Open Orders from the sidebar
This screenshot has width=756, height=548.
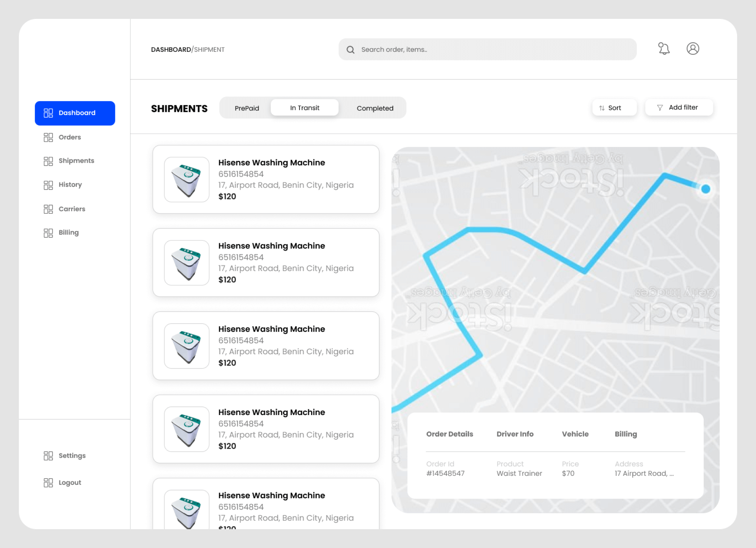[70, 137]
